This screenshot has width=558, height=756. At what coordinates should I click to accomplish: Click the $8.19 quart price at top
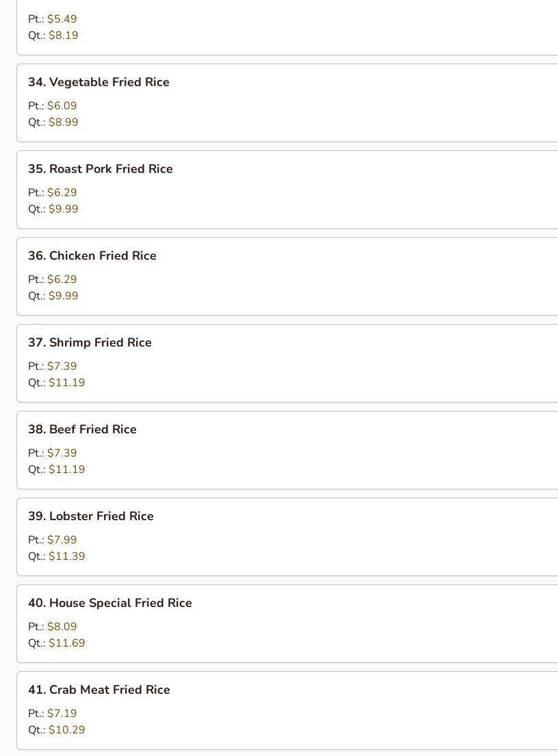(x=64, y=36)
